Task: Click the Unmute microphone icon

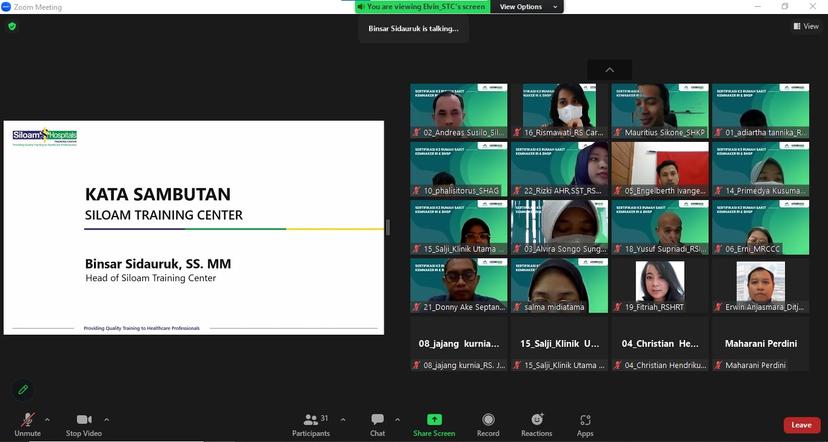Action: [x=27, y=420]
